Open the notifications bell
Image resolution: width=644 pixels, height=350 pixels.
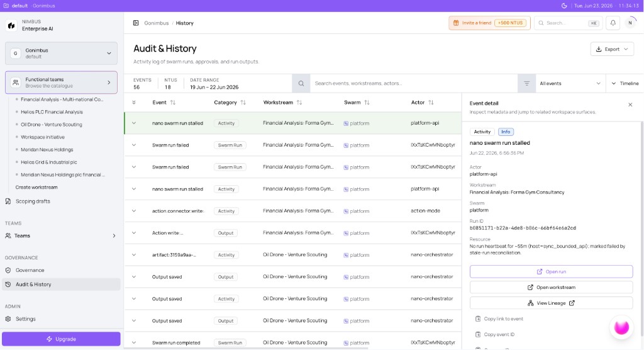pos(613,23)
